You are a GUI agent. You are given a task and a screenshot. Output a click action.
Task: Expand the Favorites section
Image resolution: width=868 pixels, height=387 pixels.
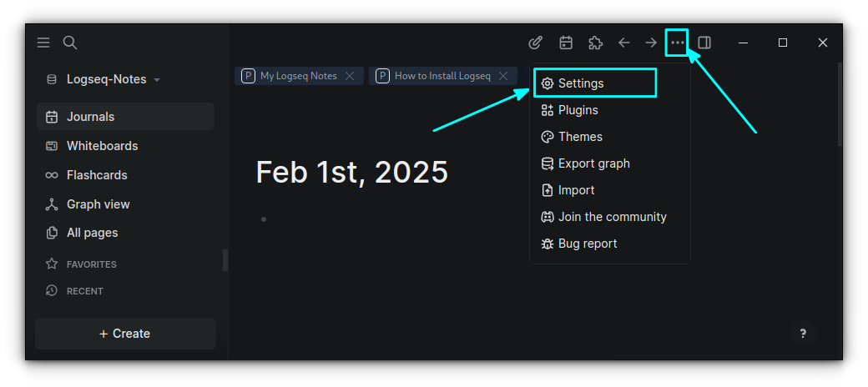click(x=91, y=264)
